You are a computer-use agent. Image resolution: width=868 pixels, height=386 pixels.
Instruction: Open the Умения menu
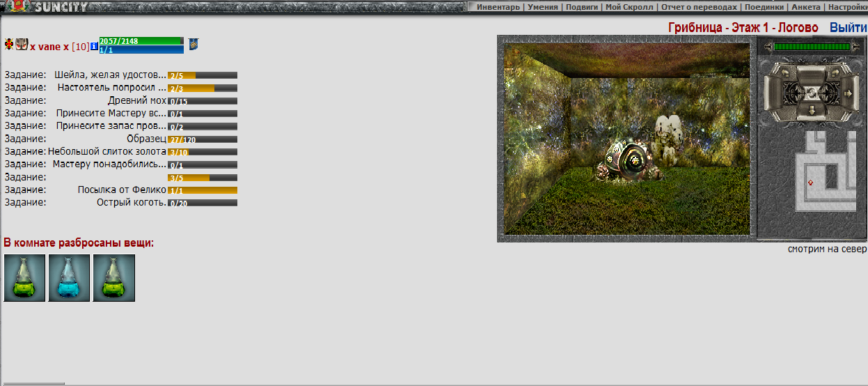pos(542,7)
